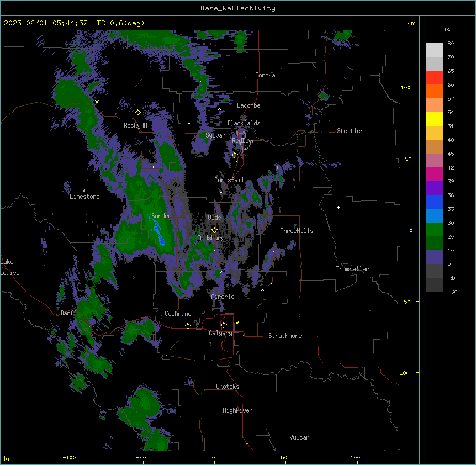Image resolution: width=476 pixels, height=465 pixels.
Task: Click the Olds label
Action: [214, 218]
